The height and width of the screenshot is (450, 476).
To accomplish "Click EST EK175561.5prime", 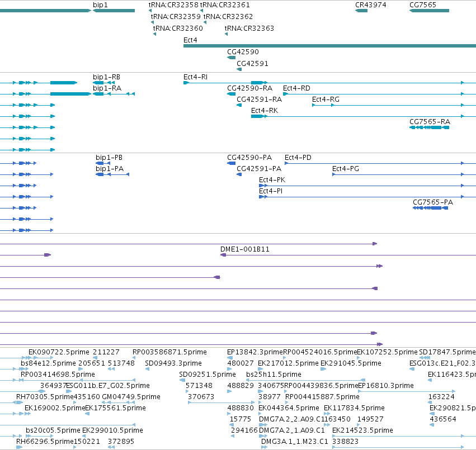I will pos(115,408).
